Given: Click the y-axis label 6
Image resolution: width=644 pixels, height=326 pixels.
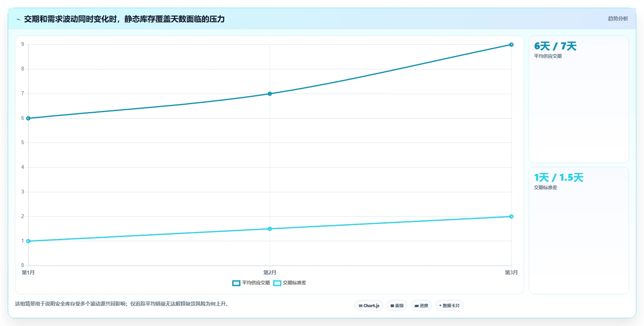Looking at the screenshot, I should (x=22, y=118).
